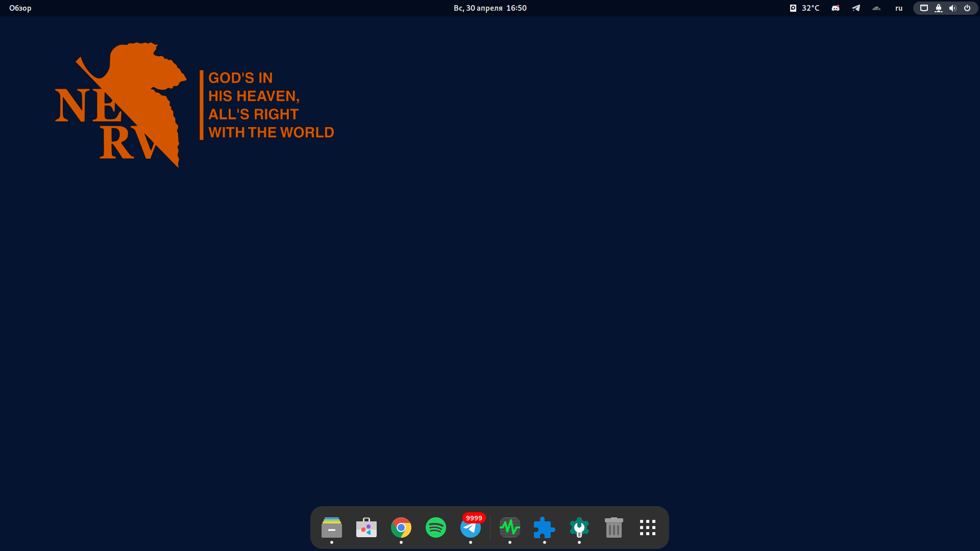The height and width of the screenshot is (551, 980).
Task: Open the Обзор activities overview
Action: (20, 8)
